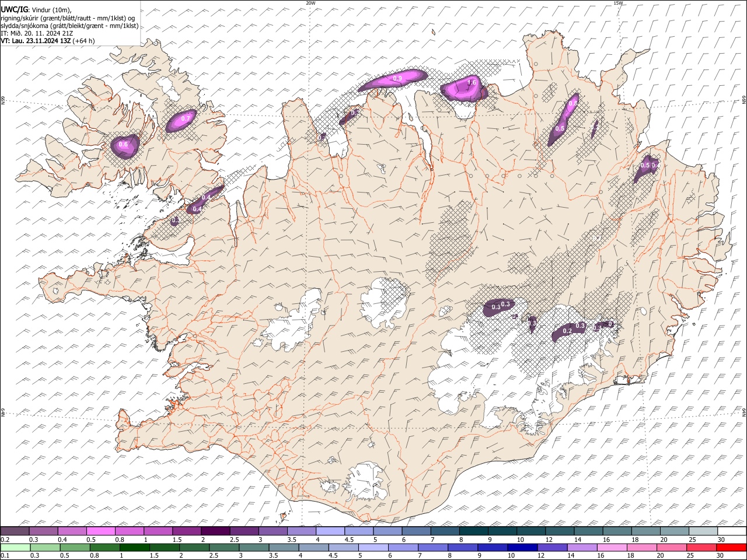Pick the top legend swatch between 4 and 4.5
This screenshot has width=747, height=560.
pyautogui.click(x=330, y=531)
